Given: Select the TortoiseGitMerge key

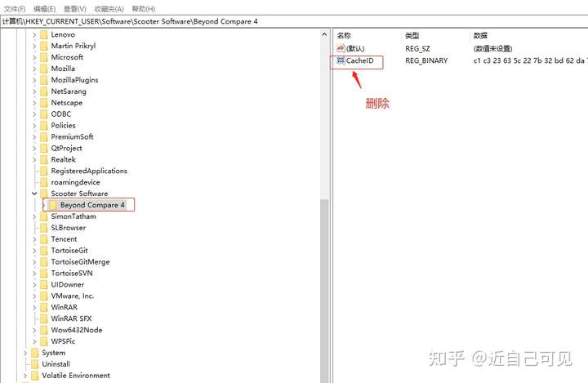Looking at the screenshot, I should 80,262.
